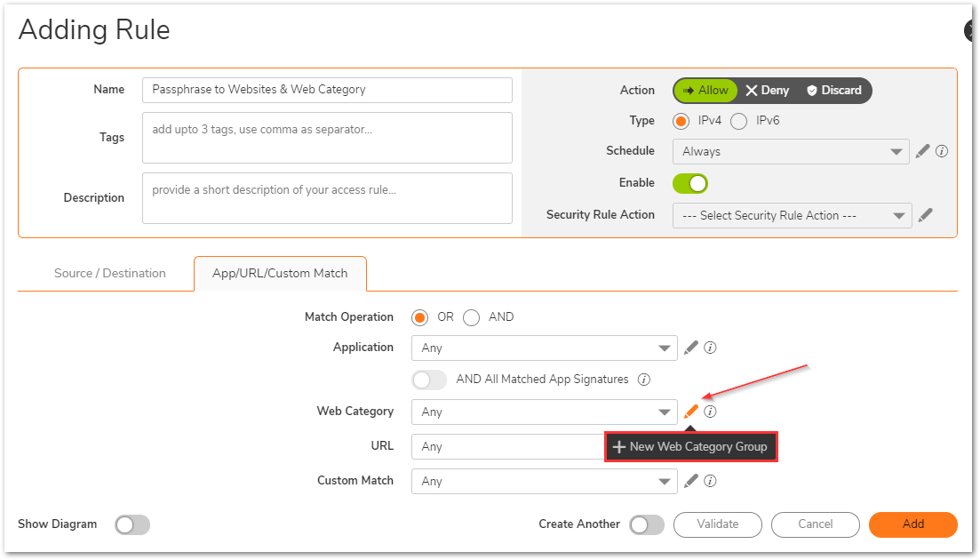Click the Application edit pencil icon
980x560 pixels.
(x=691, y=348)
